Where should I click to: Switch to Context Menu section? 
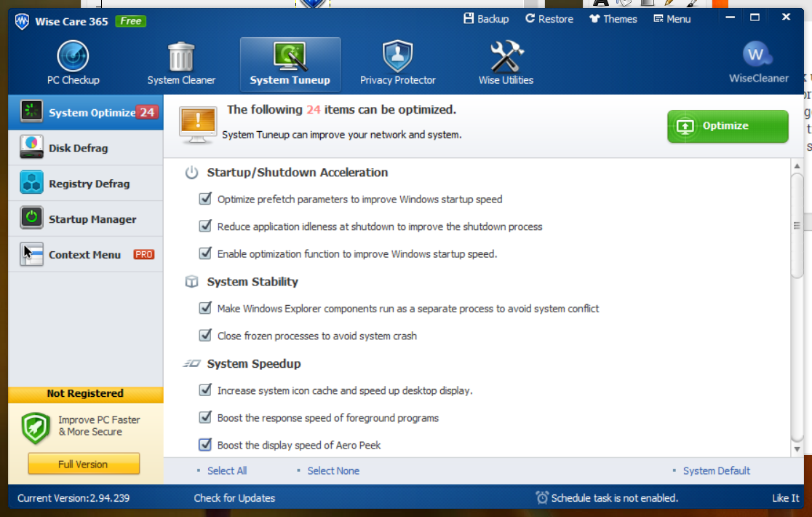pos(86,254)
